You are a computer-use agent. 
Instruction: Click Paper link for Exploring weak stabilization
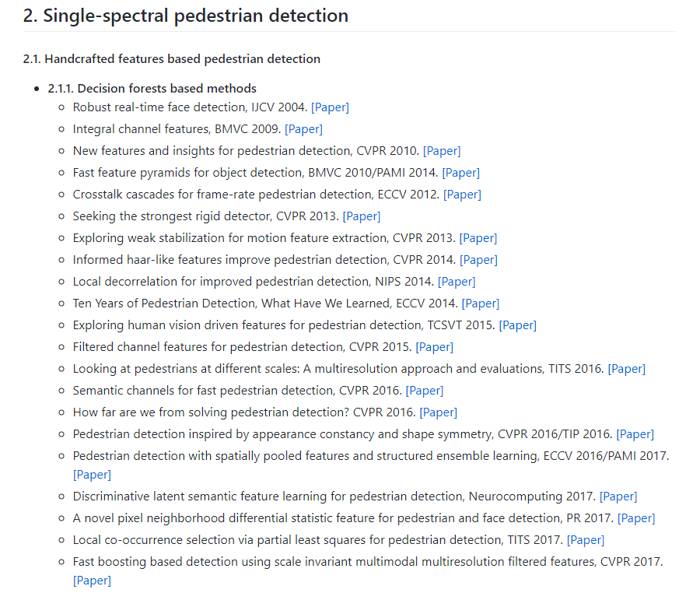click(478, 238)
